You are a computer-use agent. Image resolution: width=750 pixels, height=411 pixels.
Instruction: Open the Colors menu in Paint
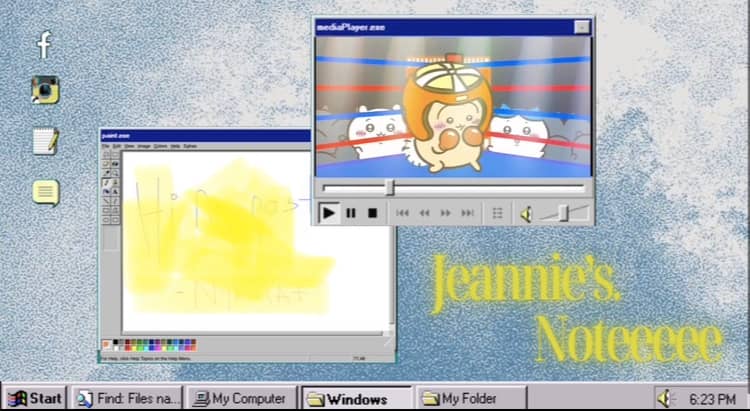(160, 146)
